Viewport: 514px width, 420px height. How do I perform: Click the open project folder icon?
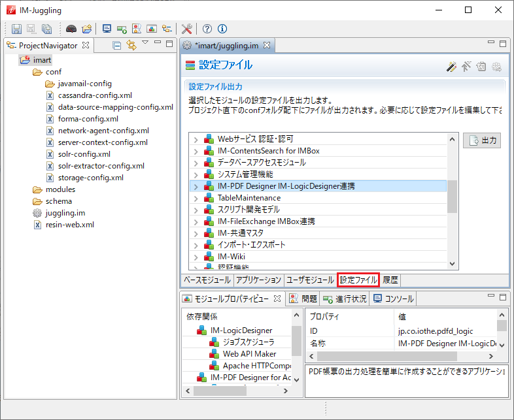coord(87,29)
